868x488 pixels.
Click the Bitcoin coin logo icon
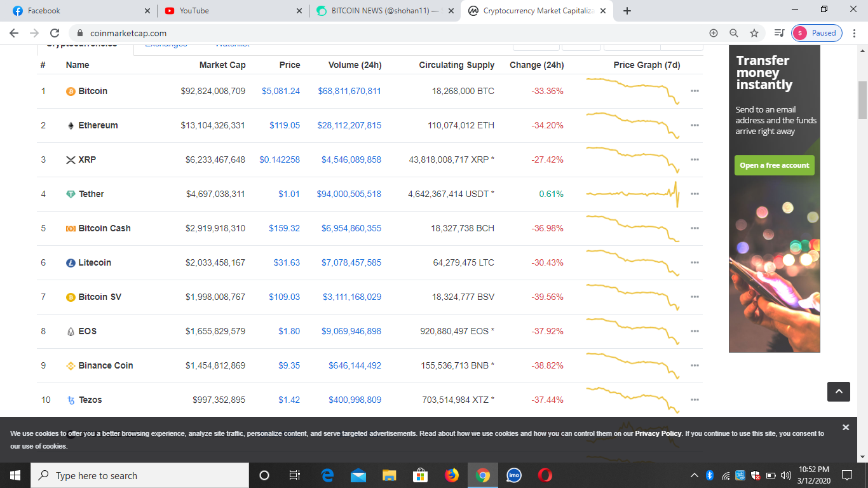click(71, 91)
